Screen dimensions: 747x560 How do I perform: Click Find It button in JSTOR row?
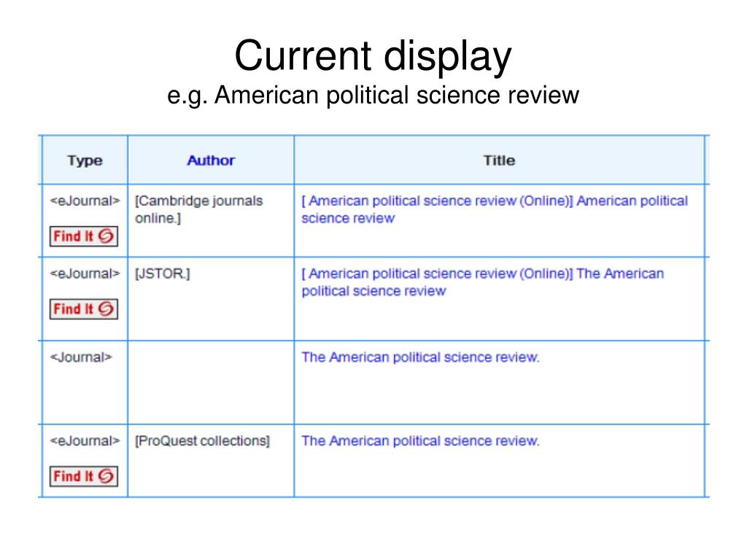tap(83, 309)
